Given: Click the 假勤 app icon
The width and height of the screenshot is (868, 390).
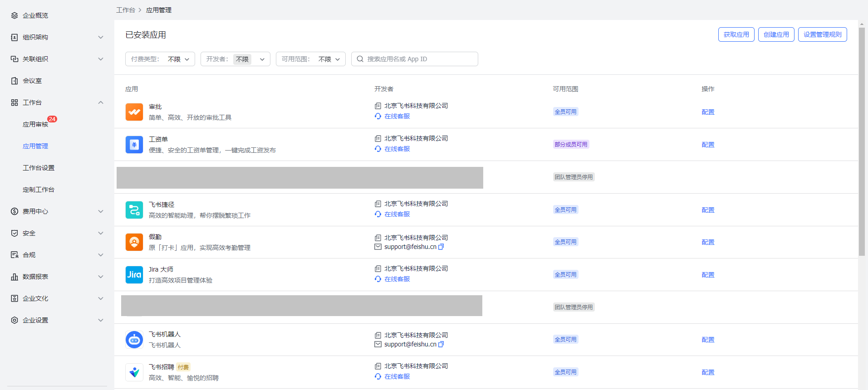Looking at the screenshot, I should pos(134,242).
